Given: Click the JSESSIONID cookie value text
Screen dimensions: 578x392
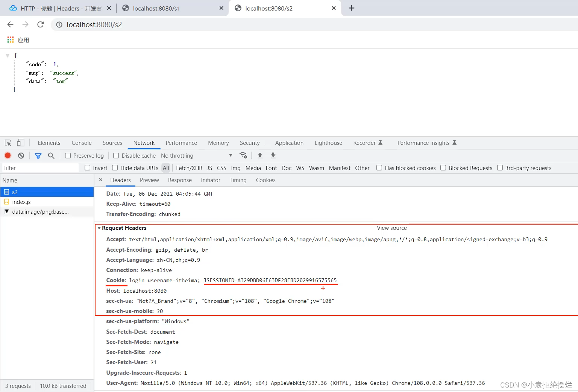Looking at the screenshot, I should point(270,280).
